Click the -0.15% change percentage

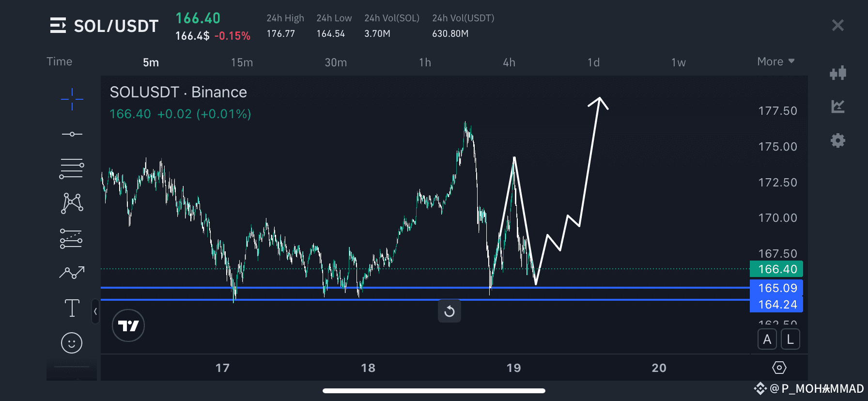pos(232,36)
